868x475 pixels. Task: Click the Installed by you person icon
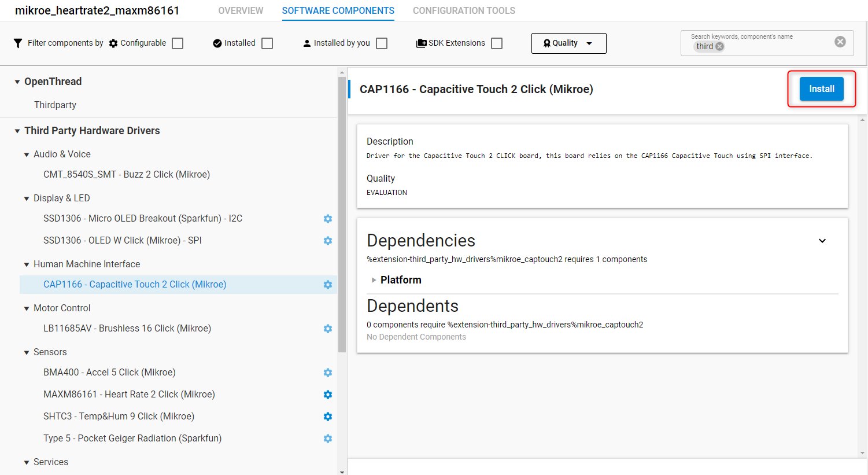pyautogui.click(x=307, y=43)
